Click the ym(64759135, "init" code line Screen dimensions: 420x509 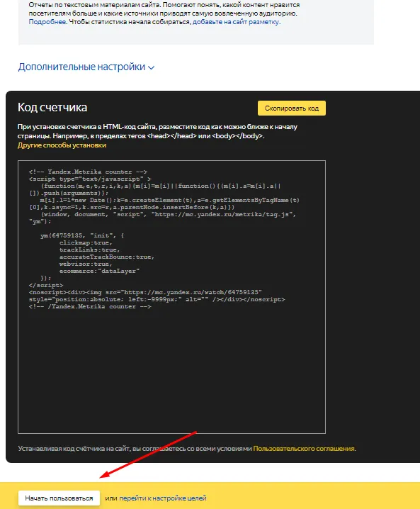pos(82,235)
